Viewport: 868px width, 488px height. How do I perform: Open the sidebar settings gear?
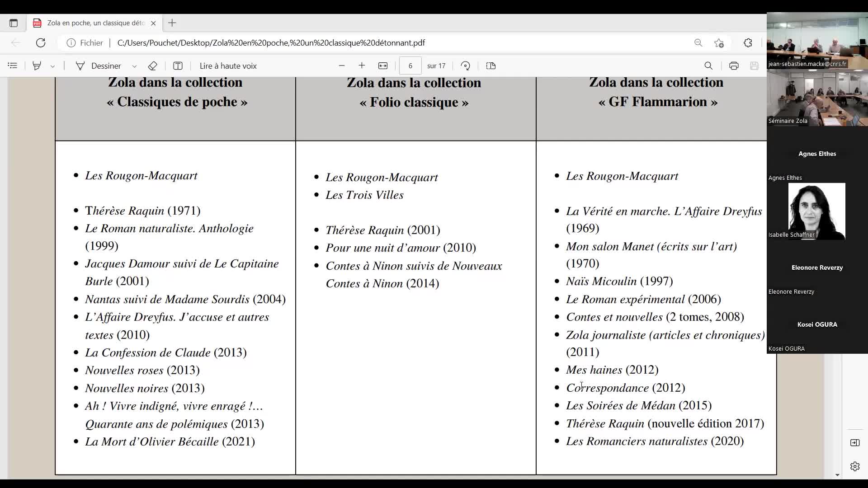(x=855, y=466)
